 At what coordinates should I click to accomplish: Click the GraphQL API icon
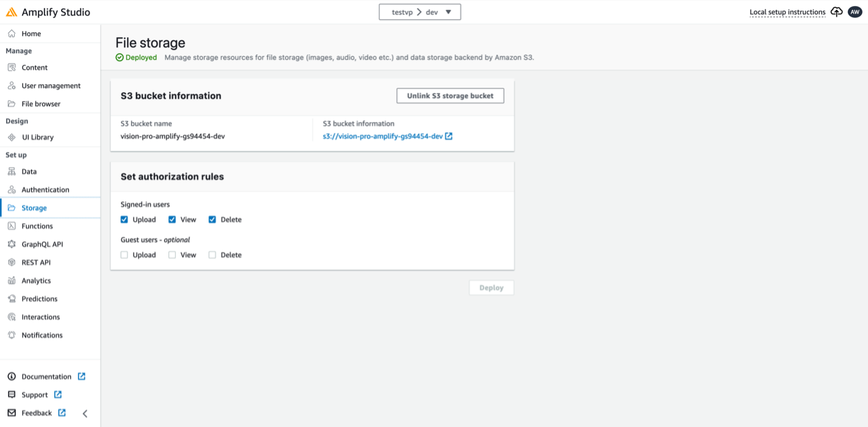(12, 244)
